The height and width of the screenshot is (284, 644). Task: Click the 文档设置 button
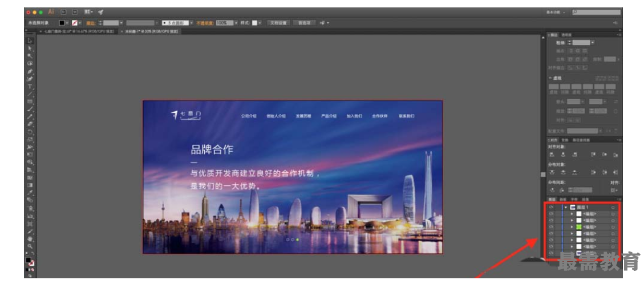coord(278,23)
